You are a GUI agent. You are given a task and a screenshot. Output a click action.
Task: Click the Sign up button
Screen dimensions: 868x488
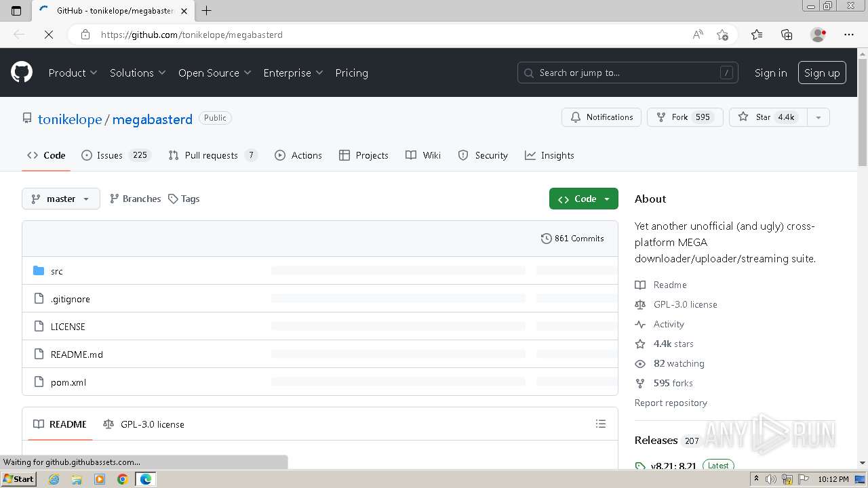(822, 73)
